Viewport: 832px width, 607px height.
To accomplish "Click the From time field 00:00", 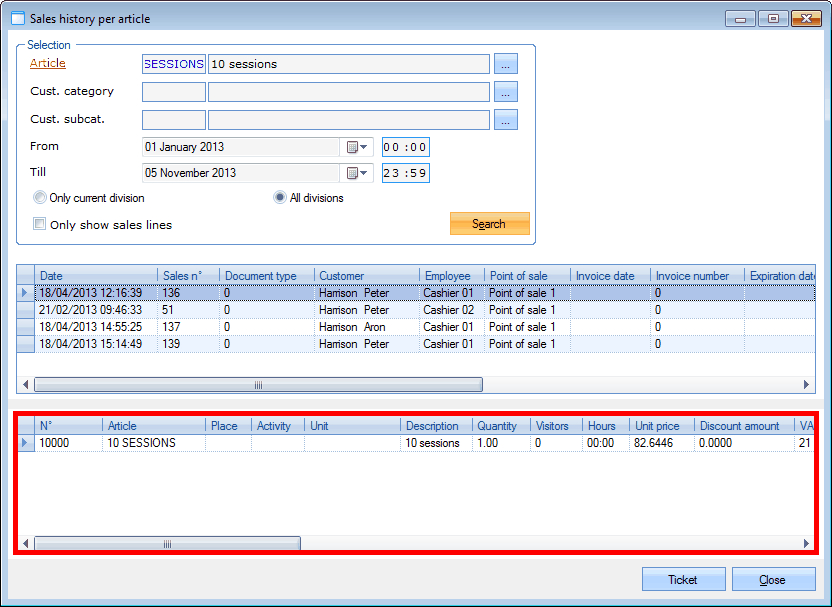I will (405, 147).
